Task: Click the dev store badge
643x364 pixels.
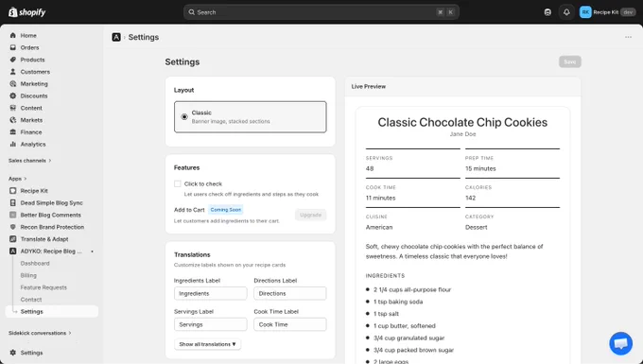Action: (628, 12)
